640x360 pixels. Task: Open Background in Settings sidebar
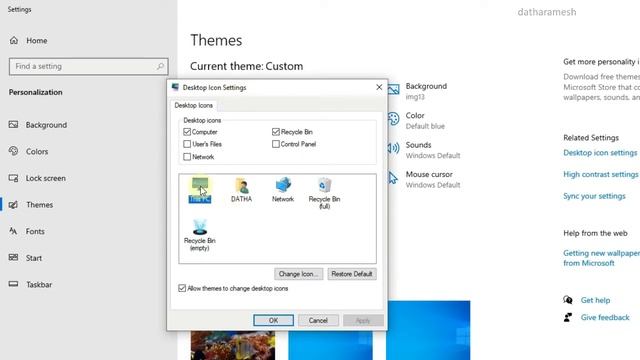click(x=46, y=125)
